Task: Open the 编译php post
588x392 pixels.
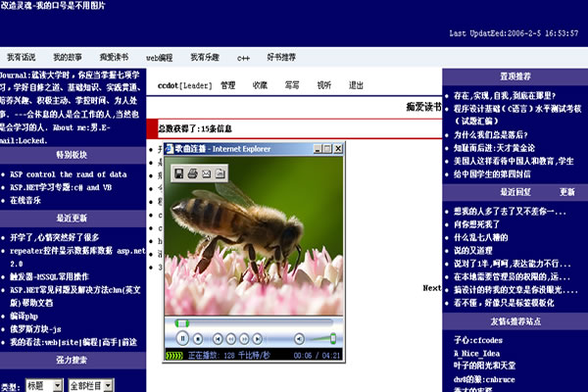Action: coord(24,316)
